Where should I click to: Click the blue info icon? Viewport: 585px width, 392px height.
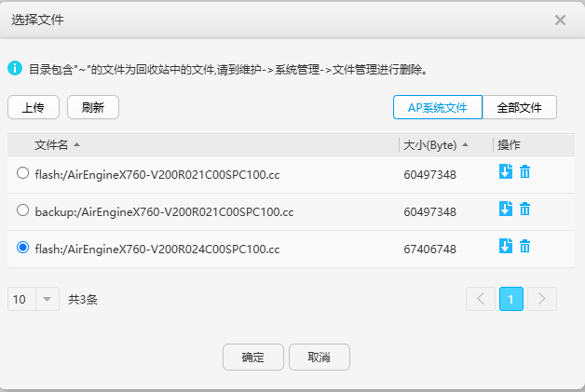pos(15,68)
